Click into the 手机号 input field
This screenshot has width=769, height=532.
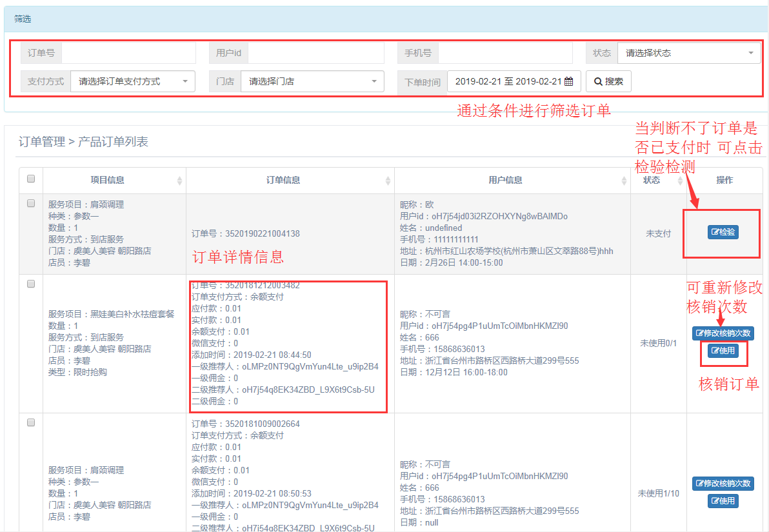pyautogui.click(x=504, y=53)
